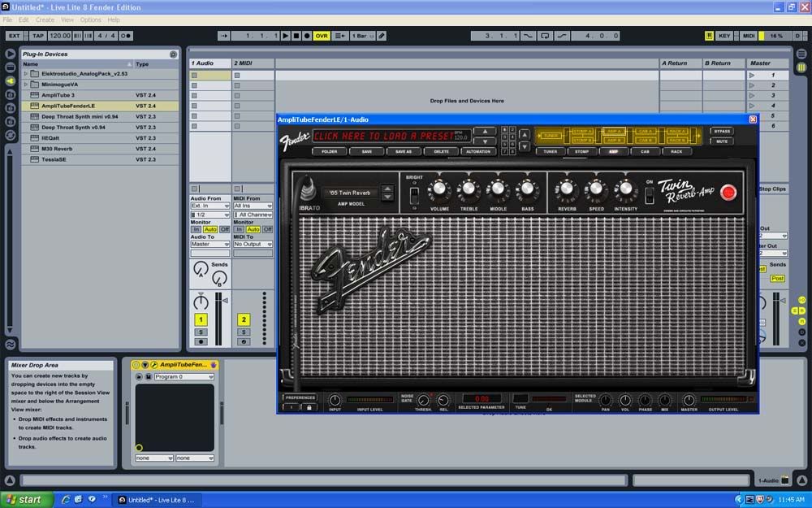Open the Live Device Browser icon

tap(11, 67)
